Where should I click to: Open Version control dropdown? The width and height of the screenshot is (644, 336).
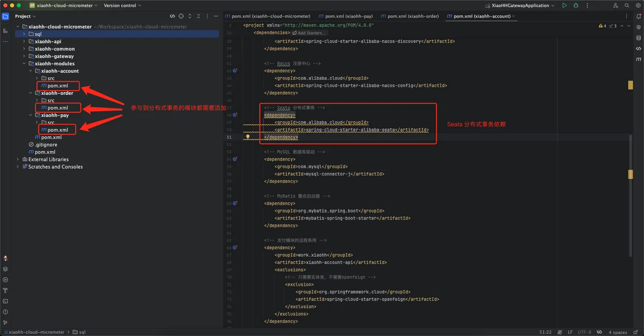tap(122, 6)
